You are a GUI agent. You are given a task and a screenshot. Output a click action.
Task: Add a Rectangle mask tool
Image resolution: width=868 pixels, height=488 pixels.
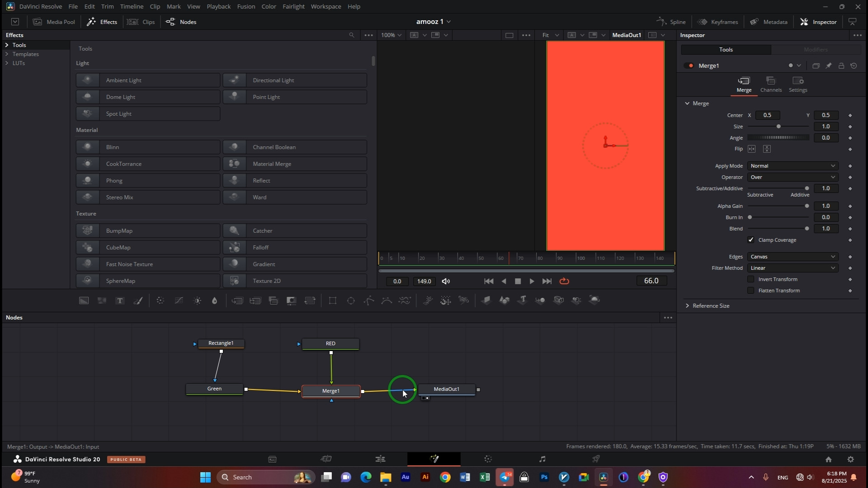[x=333, y=300]
